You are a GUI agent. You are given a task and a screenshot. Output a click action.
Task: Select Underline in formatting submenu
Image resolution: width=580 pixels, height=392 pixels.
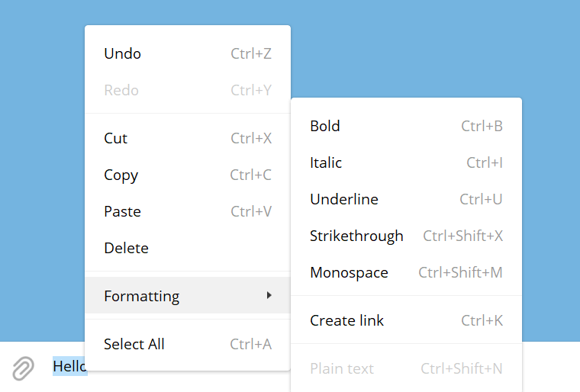pos(344,200)
